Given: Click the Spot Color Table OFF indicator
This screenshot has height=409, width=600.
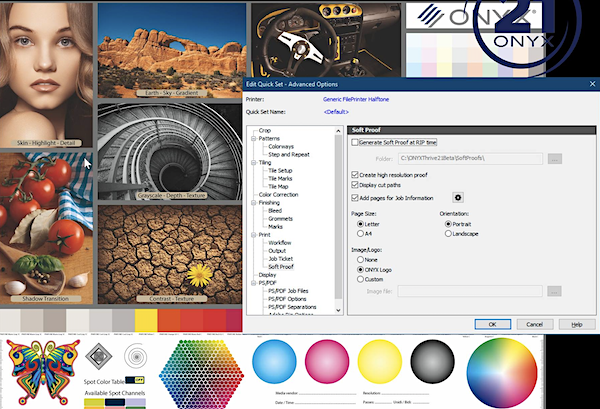Looking at the screenshot, I should coord(135,380).
